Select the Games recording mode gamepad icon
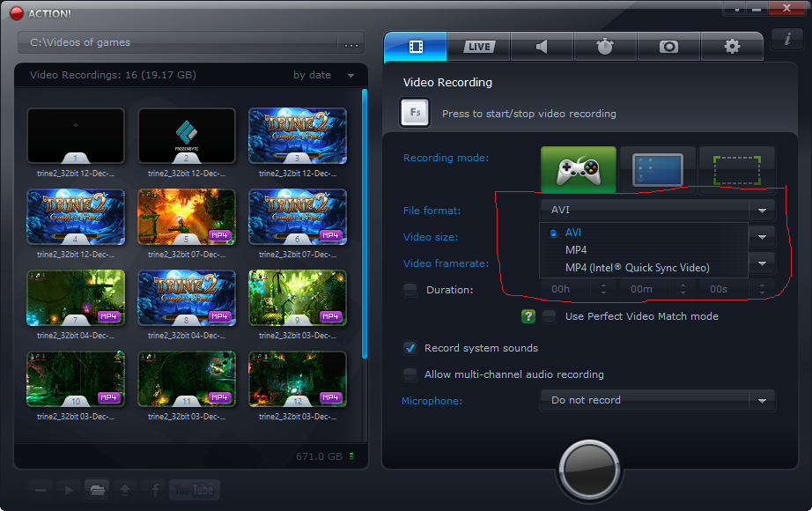 coord(579,169)
